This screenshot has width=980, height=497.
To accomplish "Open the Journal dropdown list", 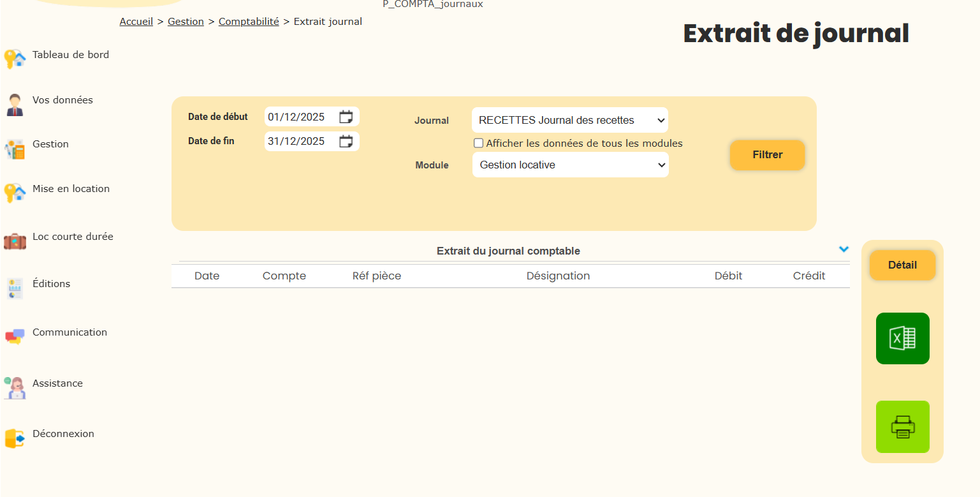I will tap(569, 120).
